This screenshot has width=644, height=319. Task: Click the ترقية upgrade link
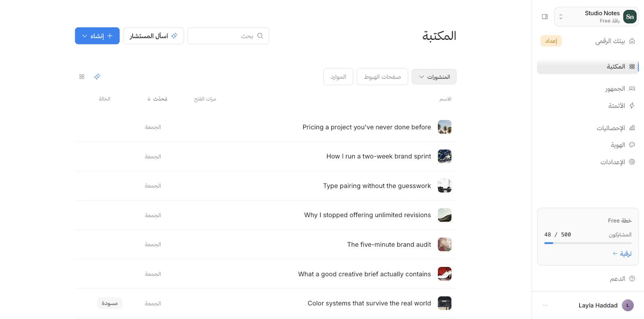[622, 254]
